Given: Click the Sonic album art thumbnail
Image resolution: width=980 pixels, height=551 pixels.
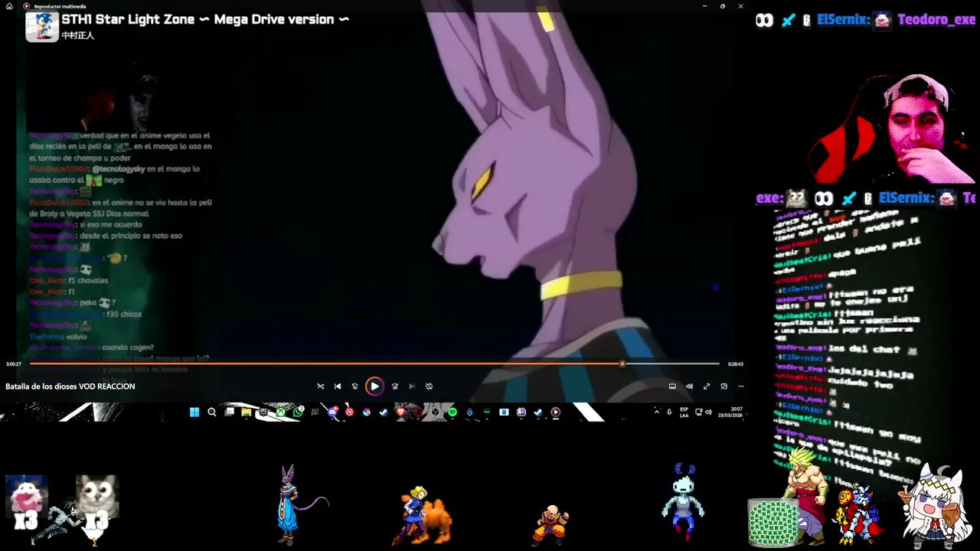Looking at the screenshot, I should click(42, 25).
